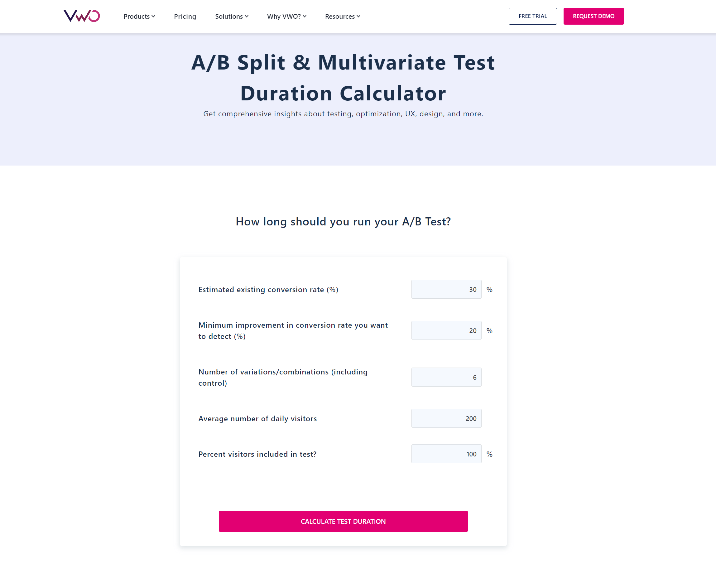Image resolution: width=716 pixels, height=588 pixels.
Task: Update number of variations input
Action: pyautogui.click(x=447, y=377)
